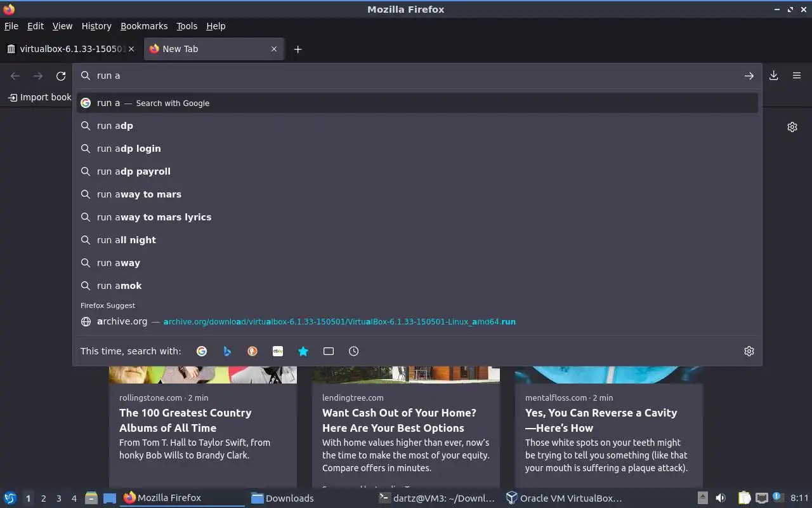Open the file manager quick launch icon
The width and height of the screenshot is (812, 508).
coord(91,498)
